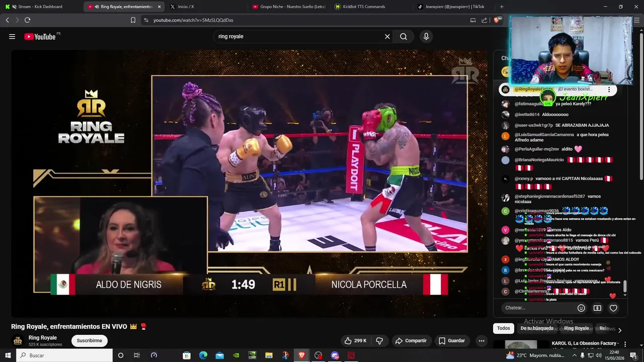Subscribe with the Suscribirme button
The height and width of the screenshot is (362, 644).
point(90,340)
